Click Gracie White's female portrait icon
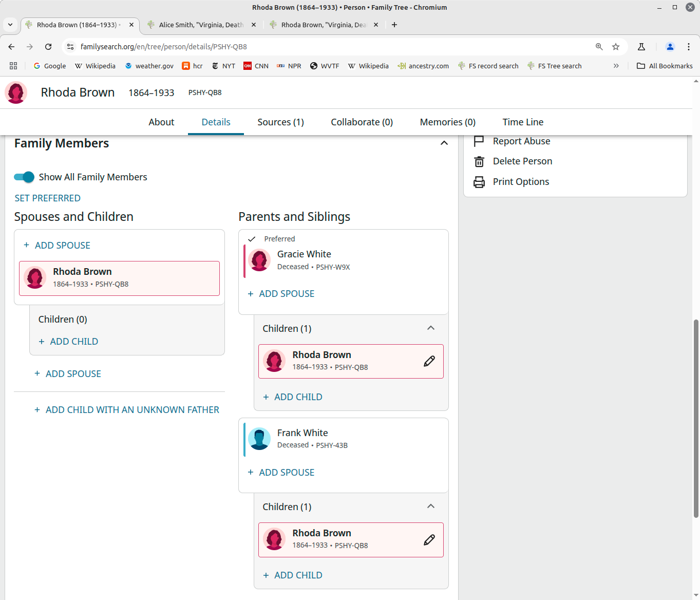 (x=259, y=260)
